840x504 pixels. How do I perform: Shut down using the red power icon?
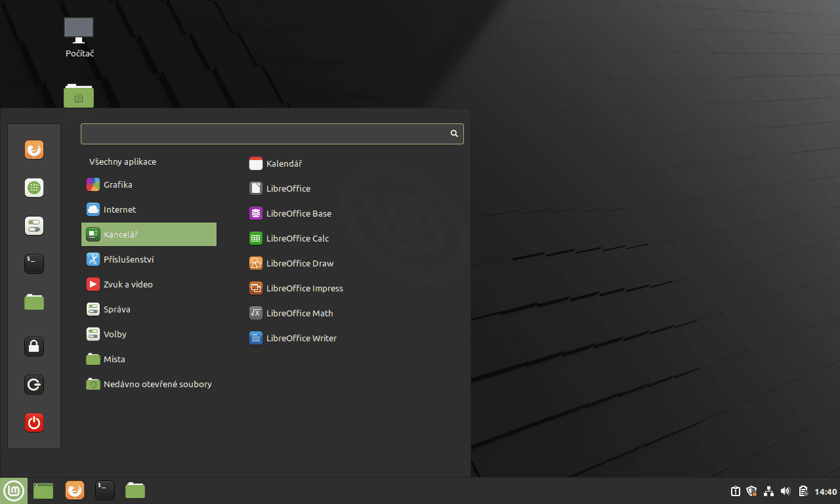[33, 423]
